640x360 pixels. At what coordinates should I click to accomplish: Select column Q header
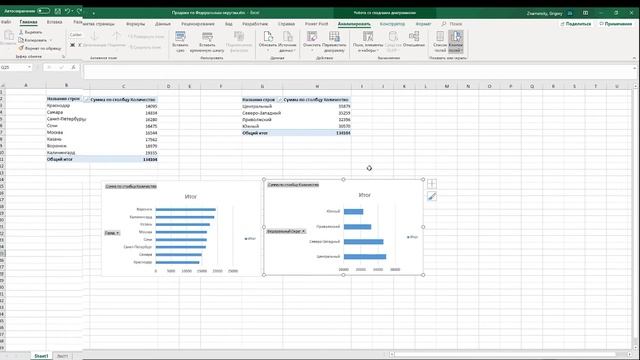[x=532, y=86]
